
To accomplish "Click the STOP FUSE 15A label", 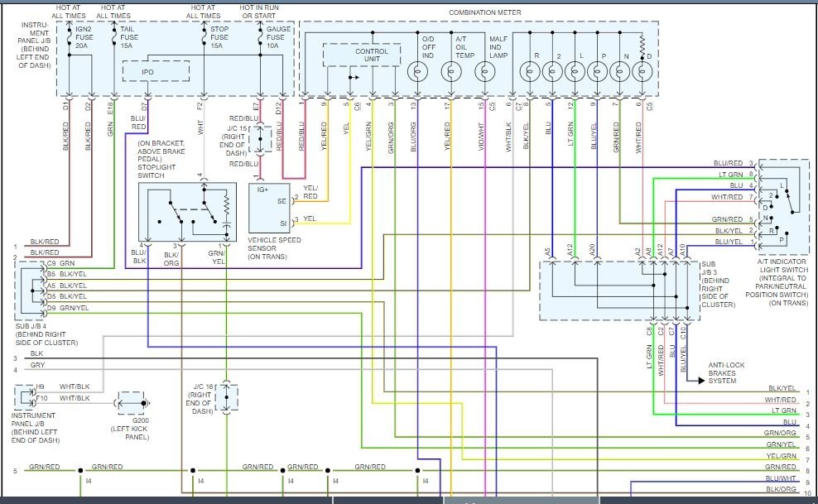I will tap(219, 37).
